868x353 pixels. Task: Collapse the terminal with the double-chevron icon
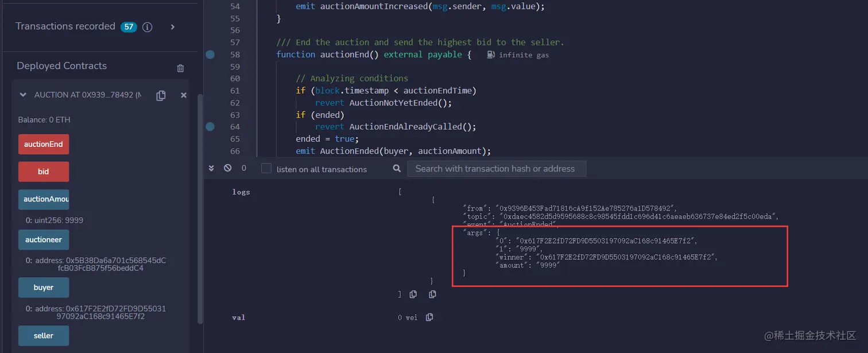pyautogui.click(x=211, y=168)
